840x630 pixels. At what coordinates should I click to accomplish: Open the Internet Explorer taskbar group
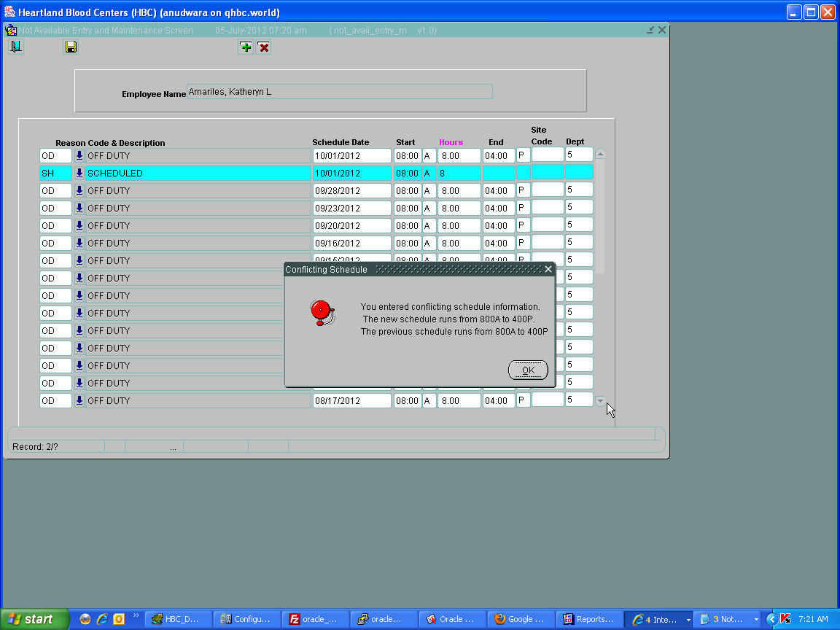click(658, 619)
